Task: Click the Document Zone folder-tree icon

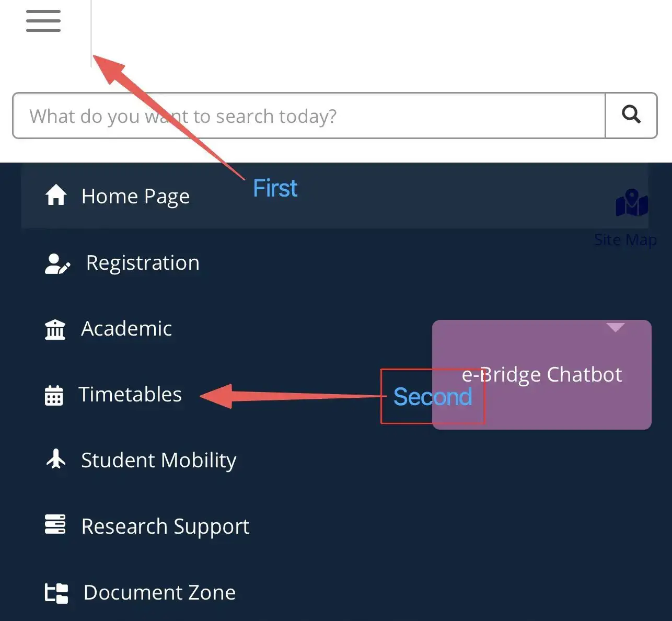Action: (x=56, y=593)
